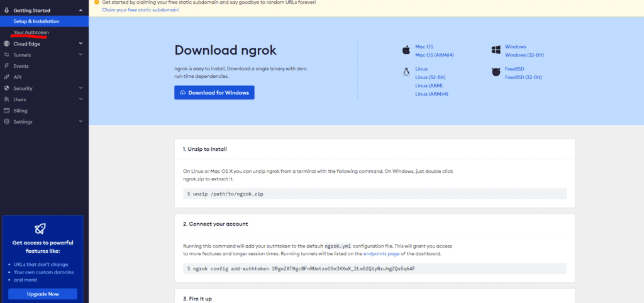Click the Tunnels arrows icon in sidebar
The width and height of the screenshot is (644, 303).
pyautogui.click(x=6, y=55)
